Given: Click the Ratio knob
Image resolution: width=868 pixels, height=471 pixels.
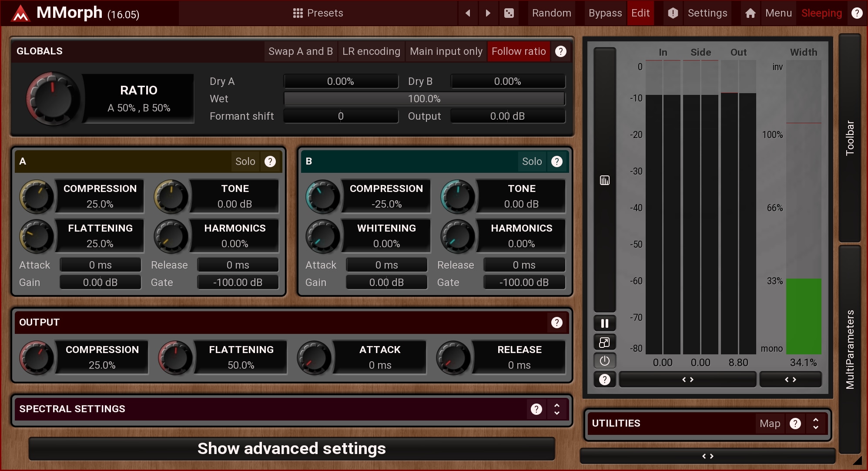Looking at the screenshot, I should point(53,99).
